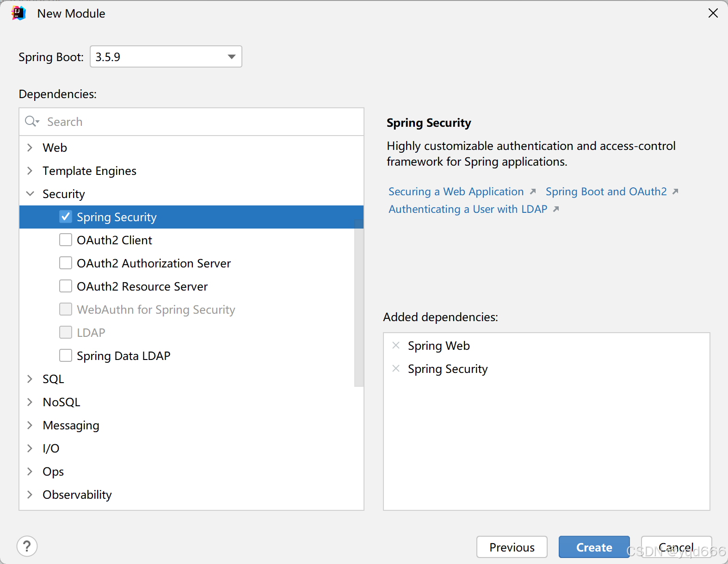Click the dependency list vertical scrollbar

[359, 303]
